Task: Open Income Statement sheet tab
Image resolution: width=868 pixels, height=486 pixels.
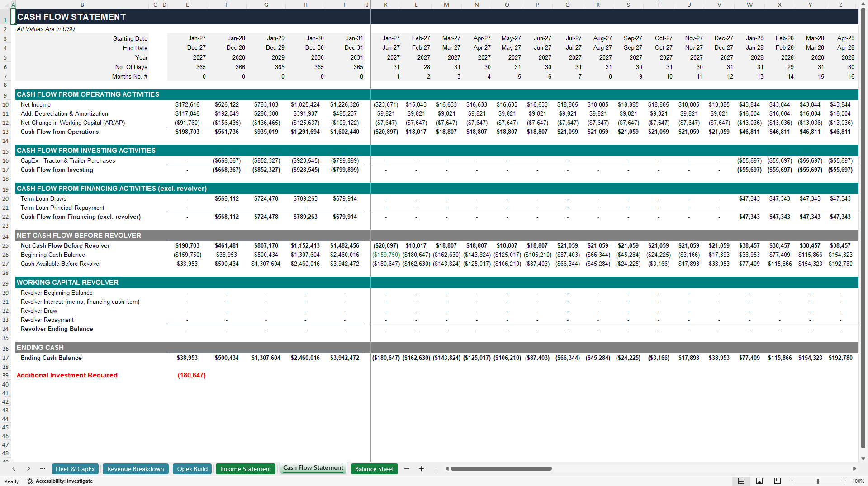Action: 246,469
